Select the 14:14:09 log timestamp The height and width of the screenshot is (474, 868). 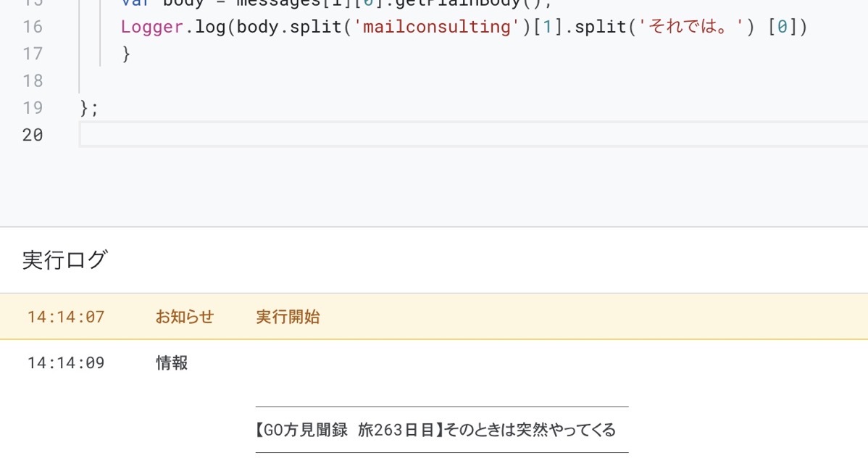66,362
